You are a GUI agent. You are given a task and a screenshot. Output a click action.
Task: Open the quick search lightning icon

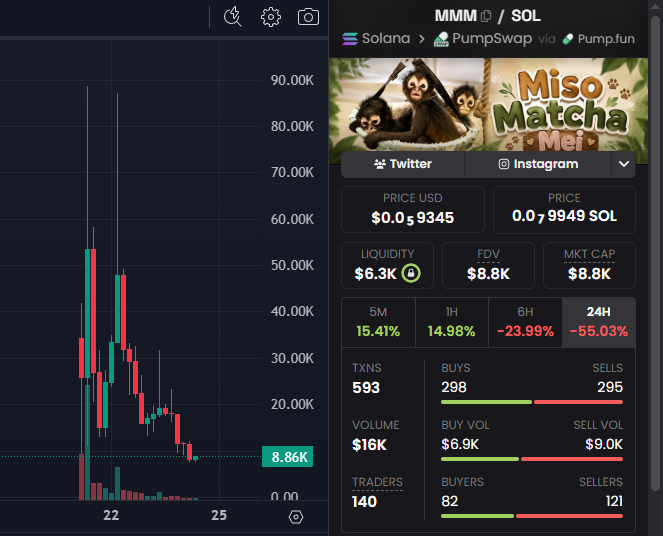coord(232,17)
